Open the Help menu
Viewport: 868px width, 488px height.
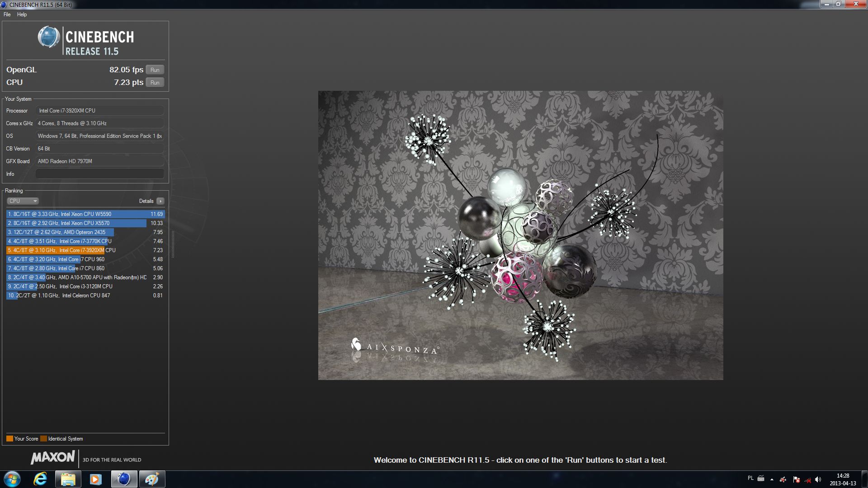[x=22, y=14]
